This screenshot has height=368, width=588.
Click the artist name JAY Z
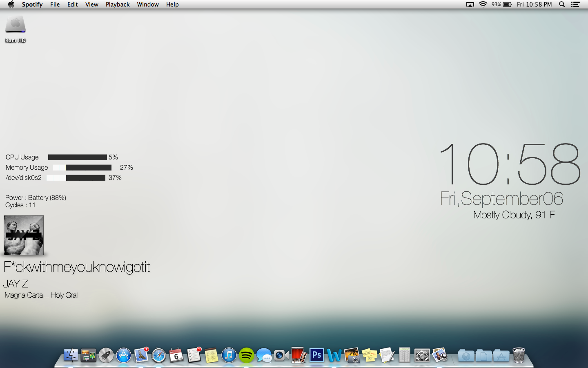tap(16, 283)
